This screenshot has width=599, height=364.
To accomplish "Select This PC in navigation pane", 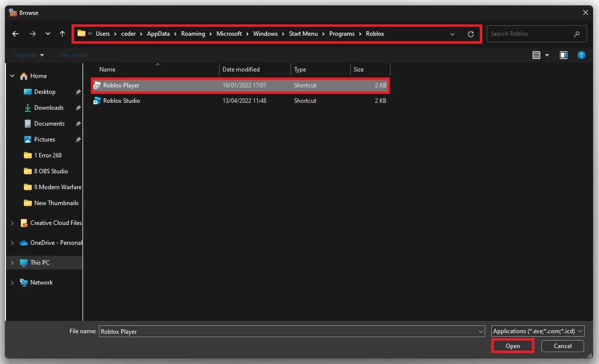I will pos(40,263).
